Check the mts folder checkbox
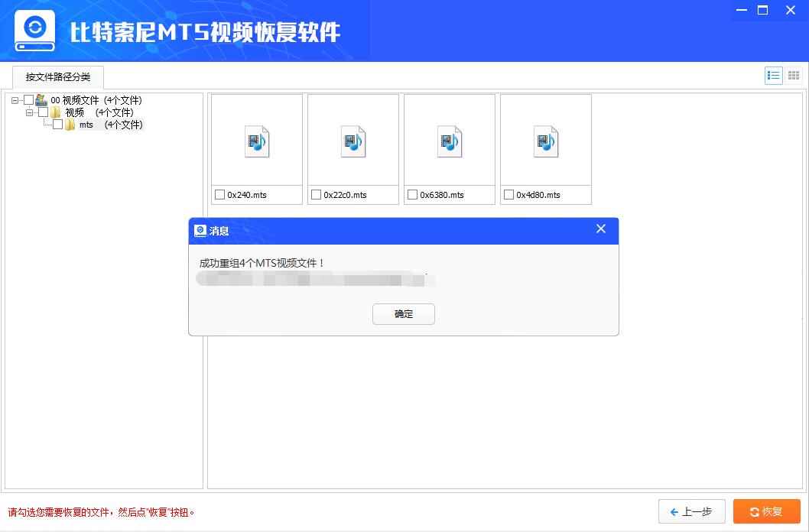 pyautogui.click(x=58, y=125)
